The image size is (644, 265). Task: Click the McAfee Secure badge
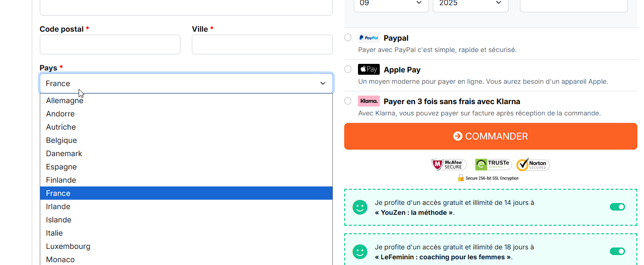(449, 165)
